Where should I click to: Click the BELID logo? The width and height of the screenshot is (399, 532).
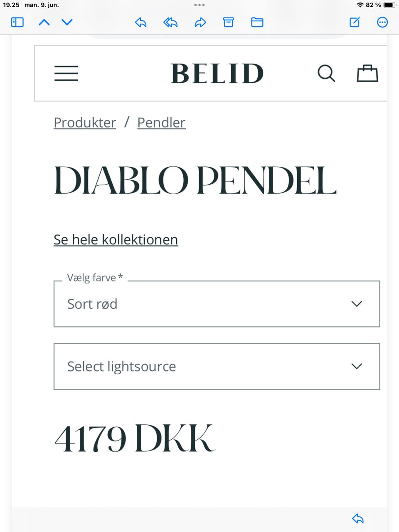point(217,73)
